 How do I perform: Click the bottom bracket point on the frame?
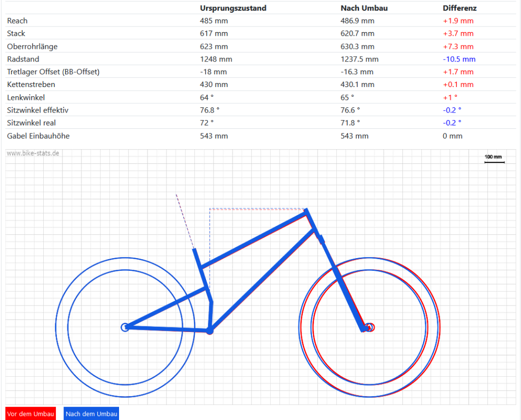[209, 331]
